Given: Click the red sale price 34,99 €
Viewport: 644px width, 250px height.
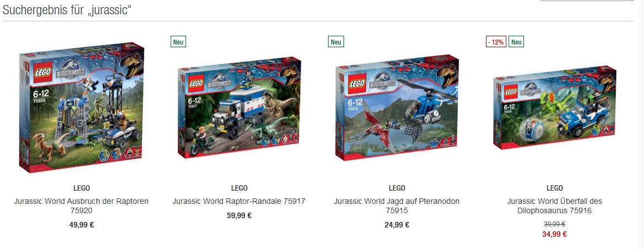Looking at the screenshot, I should pos(554,235).
